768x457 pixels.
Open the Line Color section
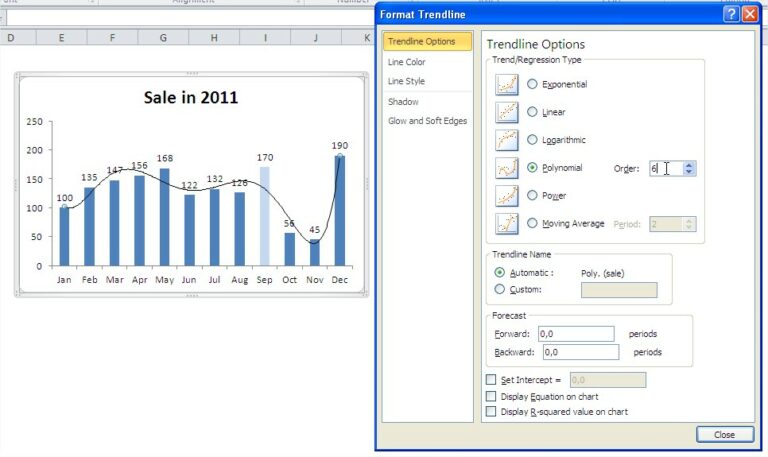pyautogui.click(x=406, y=62)
